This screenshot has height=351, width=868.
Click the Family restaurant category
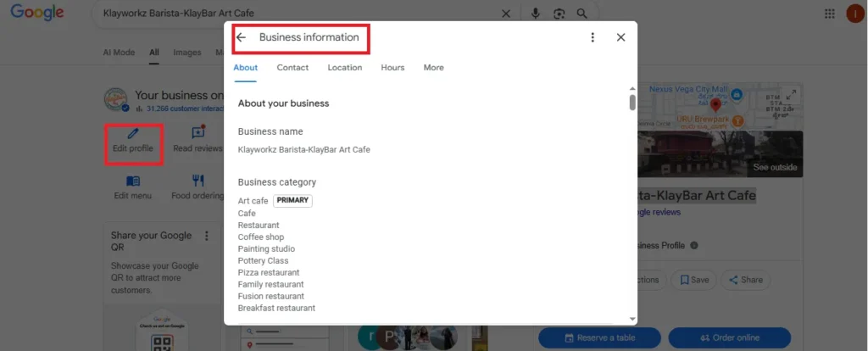point(270,285)
